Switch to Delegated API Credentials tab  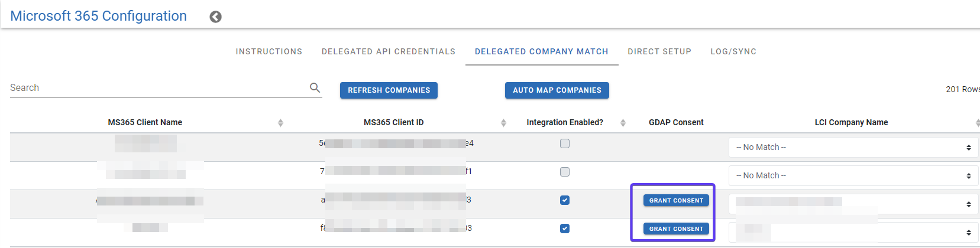[x=389, y=51]
